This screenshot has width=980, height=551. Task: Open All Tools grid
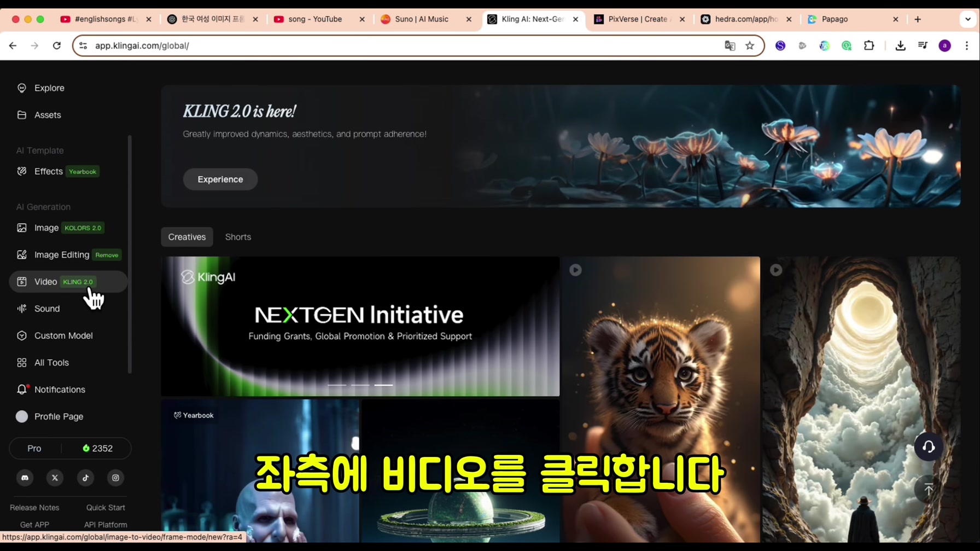click(43, 362)
